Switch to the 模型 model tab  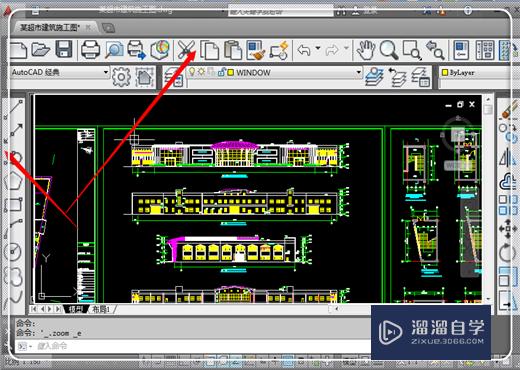click(x=76, y=309)
